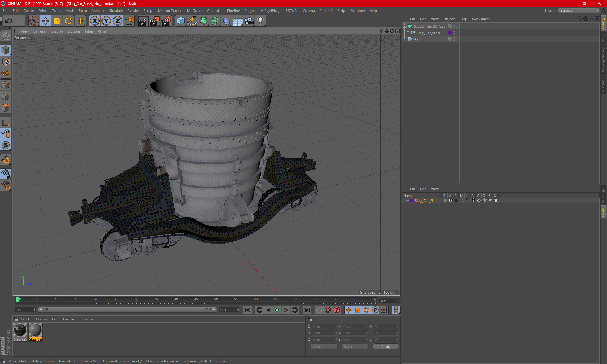Go to start of animation
Image resolution: width=607 pixels, height=364 pixels.
[248, 310]
